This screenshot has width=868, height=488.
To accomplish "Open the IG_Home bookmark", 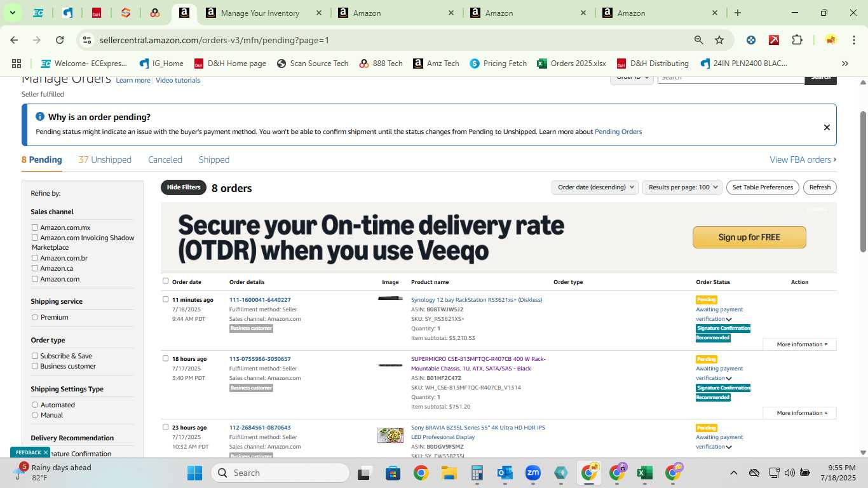I will click(161, 64).
